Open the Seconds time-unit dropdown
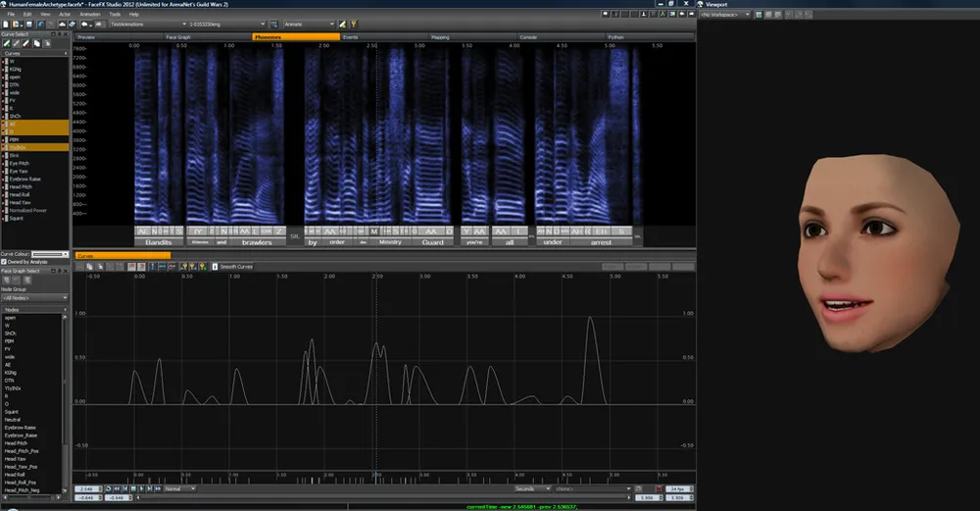This screenshot has height=511, width=980. 532,487
